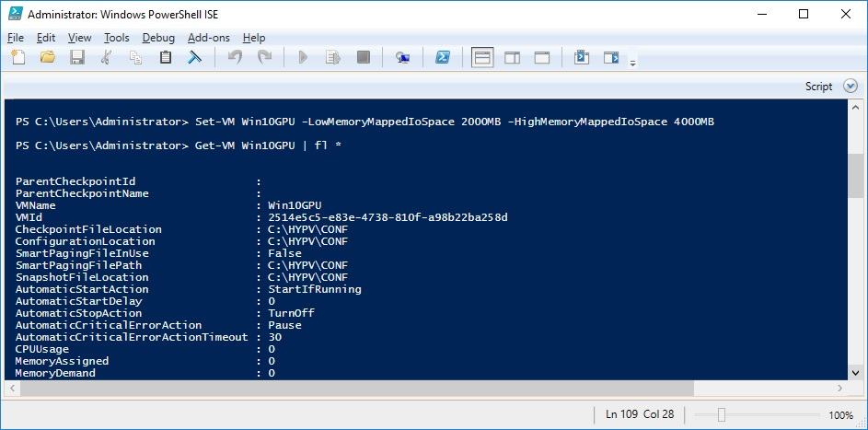
Task: Open toolbar options overflow arrow
Action: click(632, 64)
